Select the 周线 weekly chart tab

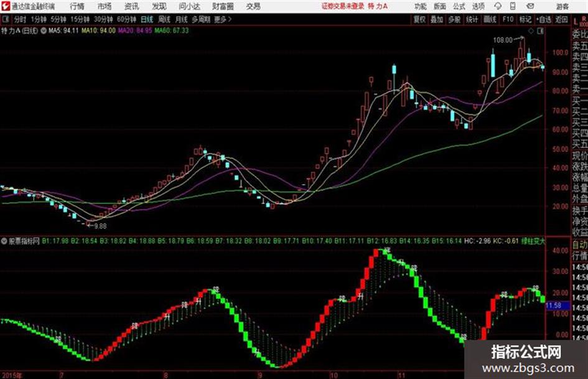164,19
